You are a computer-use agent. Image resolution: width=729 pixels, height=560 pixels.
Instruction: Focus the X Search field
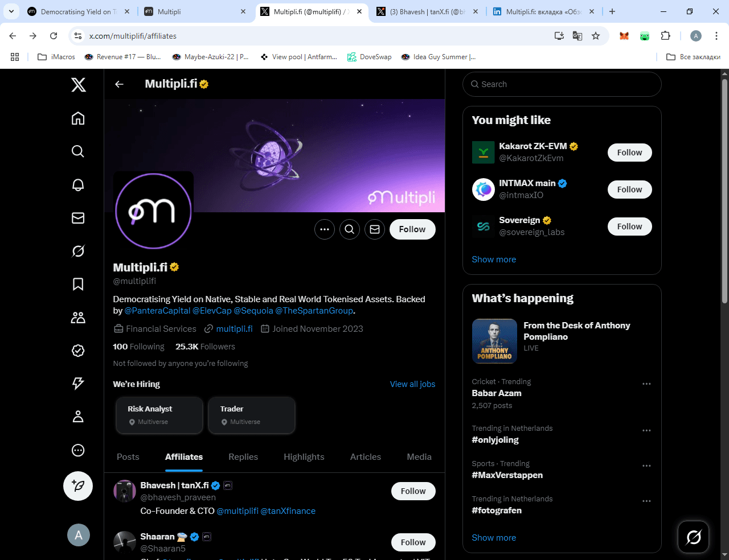coord(562,84)
